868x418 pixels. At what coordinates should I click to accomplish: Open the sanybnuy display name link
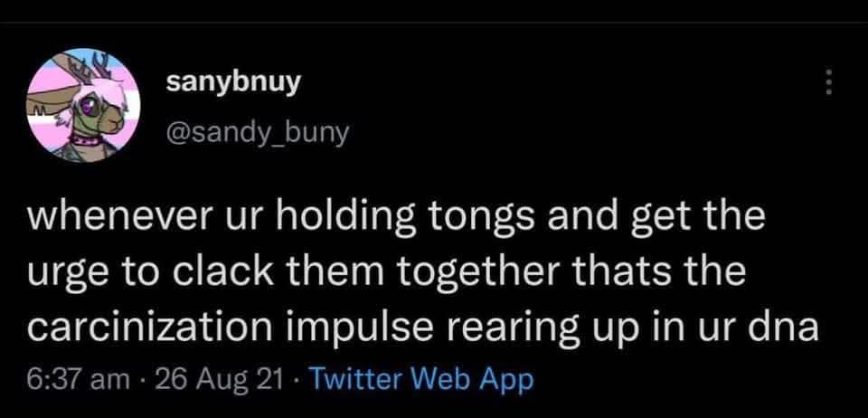tap(234, 82)
